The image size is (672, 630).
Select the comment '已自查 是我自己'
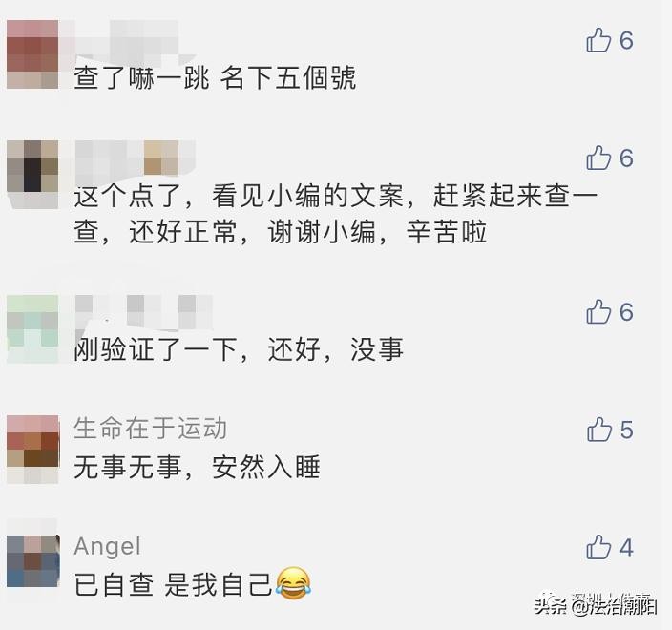coord(173,584)
